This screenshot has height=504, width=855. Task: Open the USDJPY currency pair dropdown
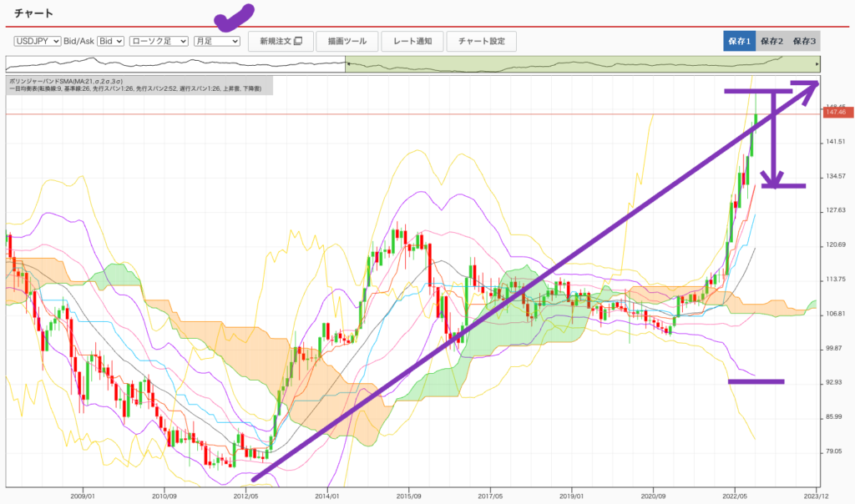(37, 41)
